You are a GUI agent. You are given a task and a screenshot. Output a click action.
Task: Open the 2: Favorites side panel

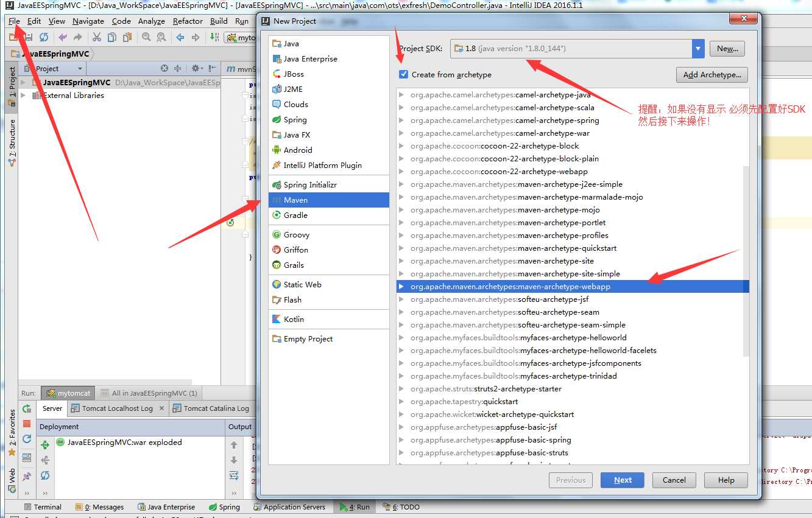[12, 433]
